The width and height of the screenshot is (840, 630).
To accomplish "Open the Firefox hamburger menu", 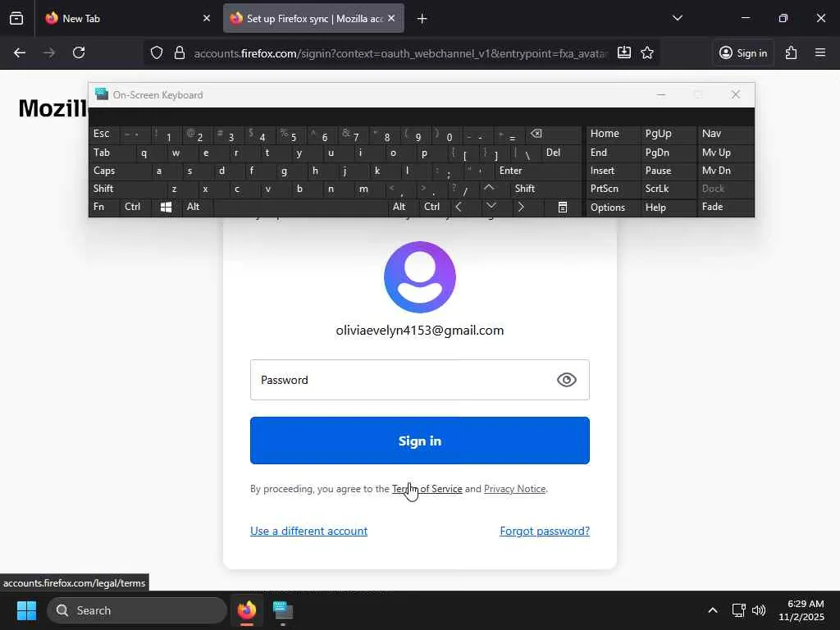I will click(x=820, y=52).
